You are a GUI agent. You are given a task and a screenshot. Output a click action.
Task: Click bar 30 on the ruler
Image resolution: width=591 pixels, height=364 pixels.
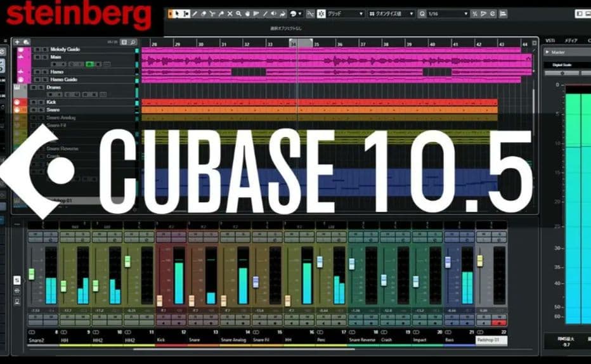coord(200,44)
